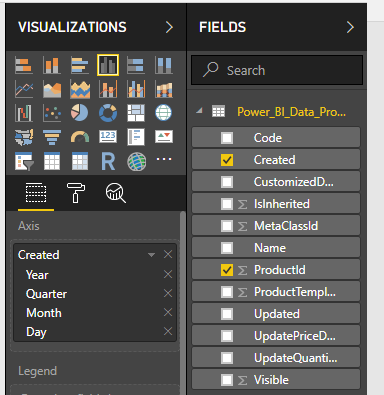
Task: Remove Month from date hierarchy
Action: tap(168, 312)
